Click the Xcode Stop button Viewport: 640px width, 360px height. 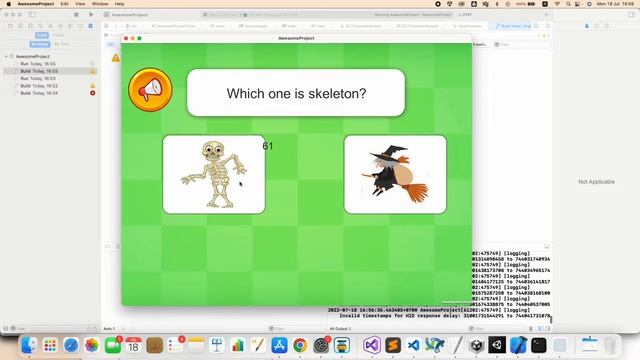click(x=76, y=15)
